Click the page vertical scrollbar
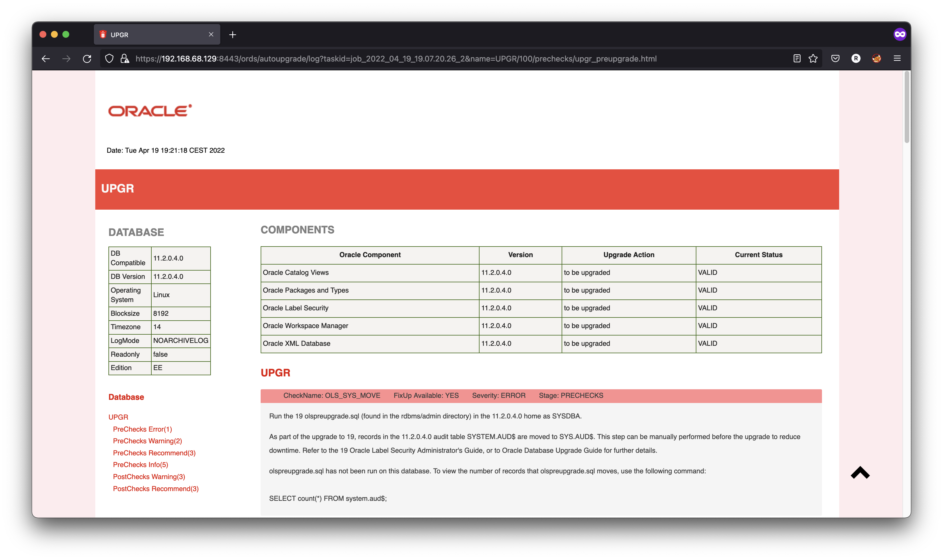The width and height of the screenshot is (943, 560). click(907, 108)
